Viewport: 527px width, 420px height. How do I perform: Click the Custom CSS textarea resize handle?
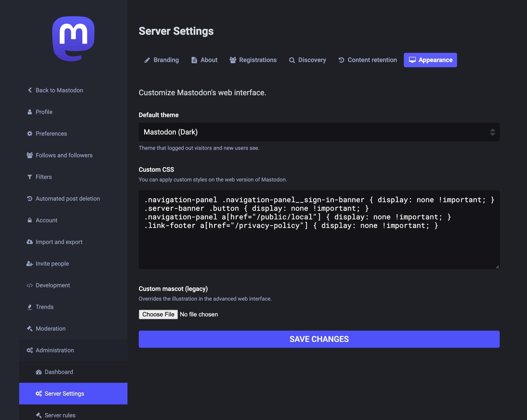click(497, 267)
